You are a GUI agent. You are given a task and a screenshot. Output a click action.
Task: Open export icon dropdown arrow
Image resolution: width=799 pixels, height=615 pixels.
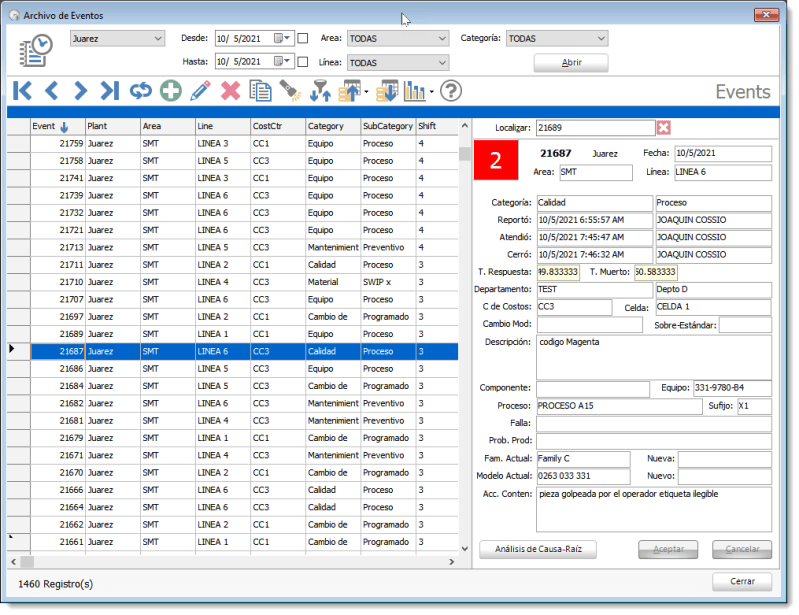tap(366, 92)
